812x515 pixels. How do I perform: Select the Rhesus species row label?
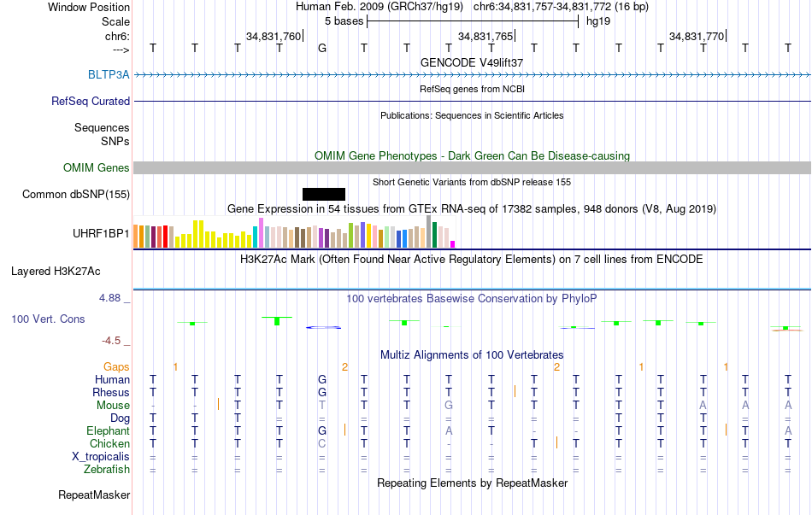click(111, 392)
